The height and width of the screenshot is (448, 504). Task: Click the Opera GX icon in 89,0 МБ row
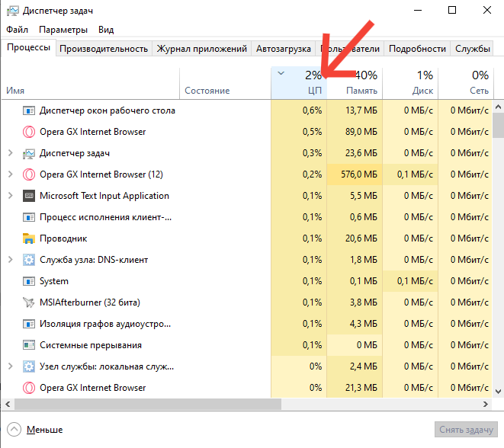(x=29, y=132)
